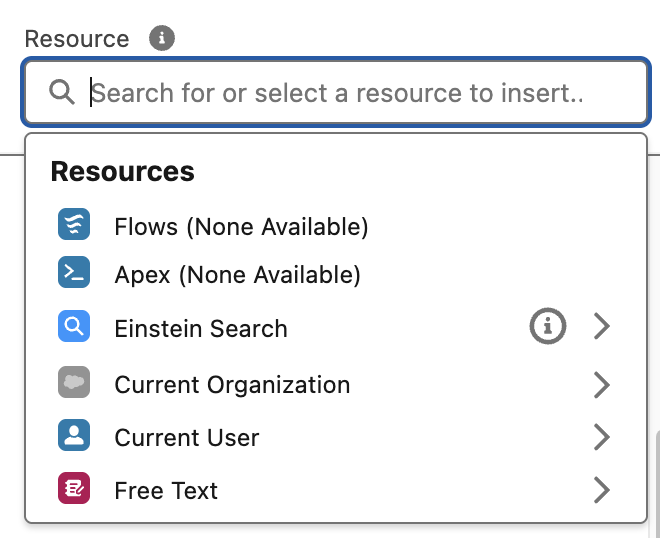Click the blue Einstein Search icon
The width and height of the screenshot is (660, 538).
pos(74,327)
